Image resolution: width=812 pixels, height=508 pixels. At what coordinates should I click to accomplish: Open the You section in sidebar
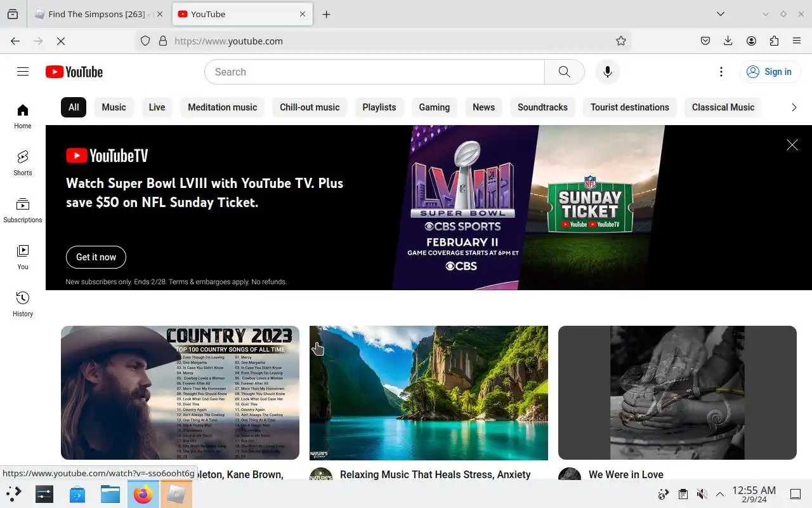23,257
